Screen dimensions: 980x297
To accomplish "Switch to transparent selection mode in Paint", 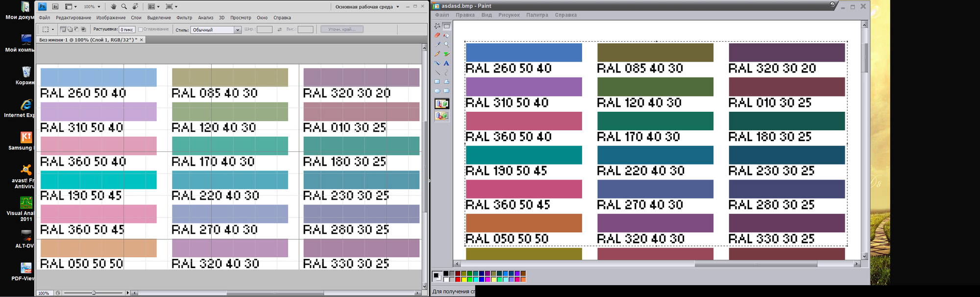I will [441, 116].
